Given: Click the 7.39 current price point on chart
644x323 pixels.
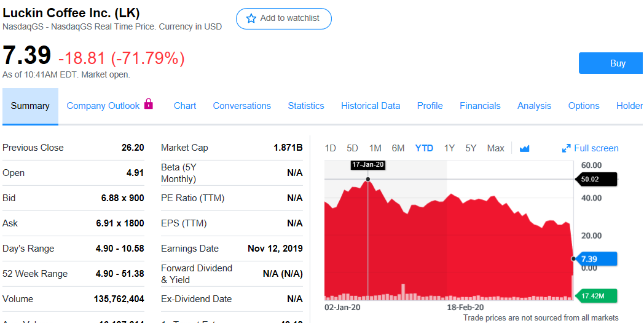Looking at the screenshot, I should click(573, 258).
